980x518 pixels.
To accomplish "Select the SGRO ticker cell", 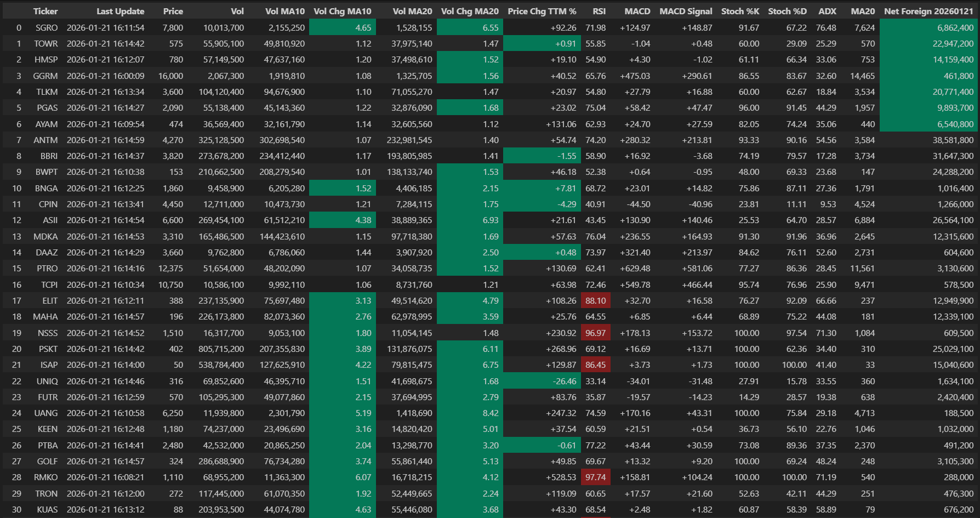I will click(x=47, y=27).
